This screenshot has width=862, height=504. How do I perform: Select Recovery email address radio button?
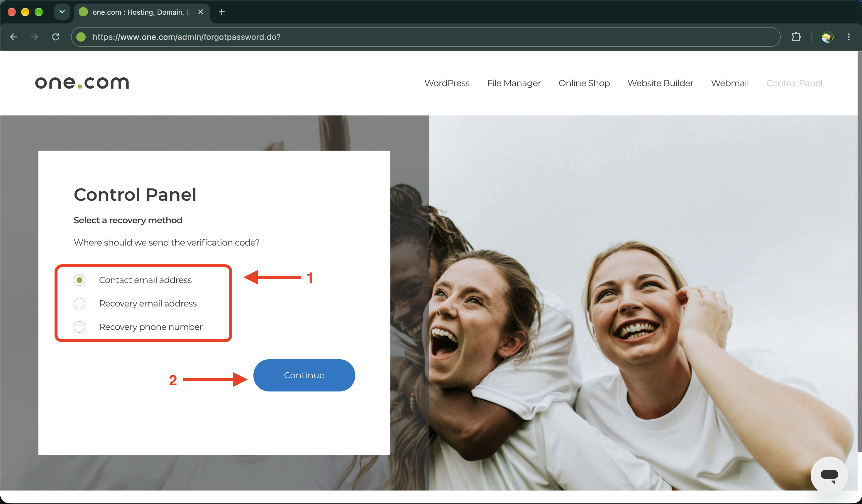click(79, 303)
